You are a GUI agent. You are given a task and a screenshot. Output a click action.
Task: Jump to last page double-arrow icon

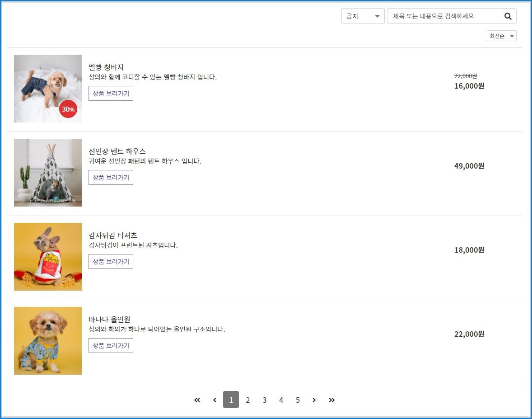point(332,400)
